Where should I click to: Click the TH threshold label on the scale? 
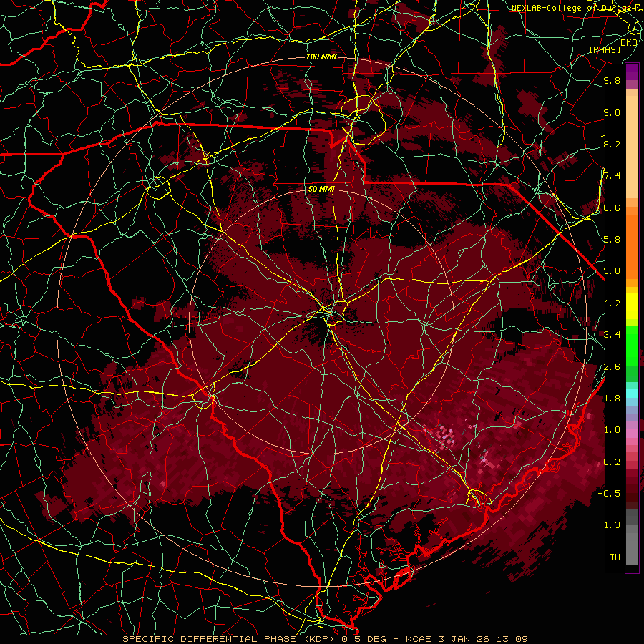(x=615, y=557)
